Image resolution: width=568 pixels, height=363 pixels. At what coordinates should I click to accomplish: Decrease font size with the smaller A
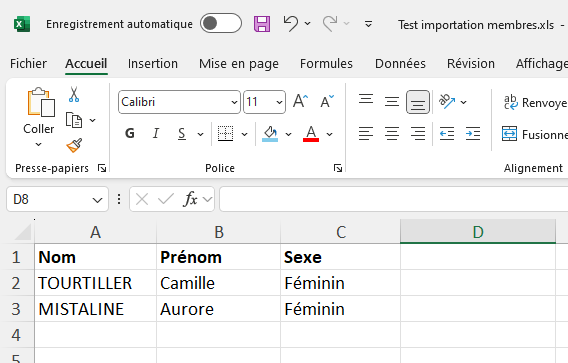[x=327, y=101]
